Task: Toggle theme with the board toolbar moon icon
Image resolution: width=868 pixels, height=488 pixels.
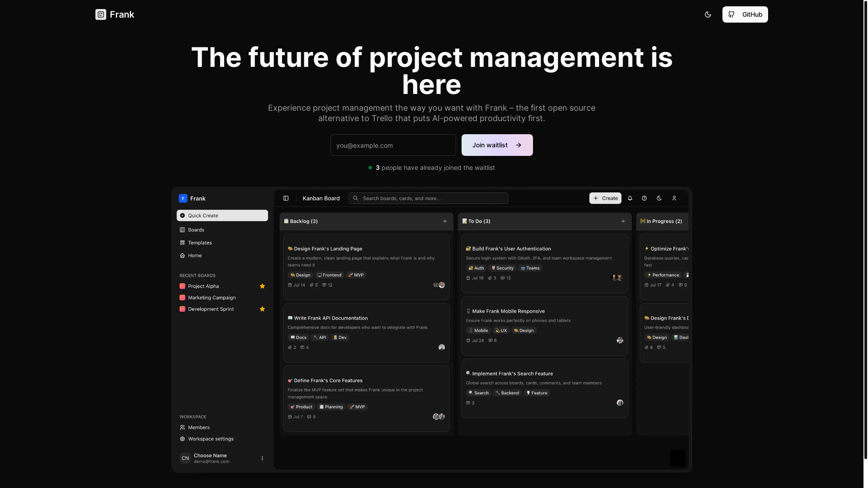Action: click(659, 198)
